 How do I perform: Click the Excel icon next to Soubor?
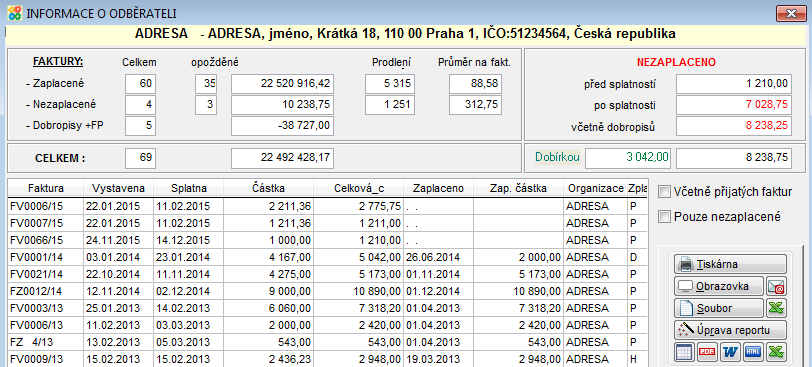tap(777, 309)
